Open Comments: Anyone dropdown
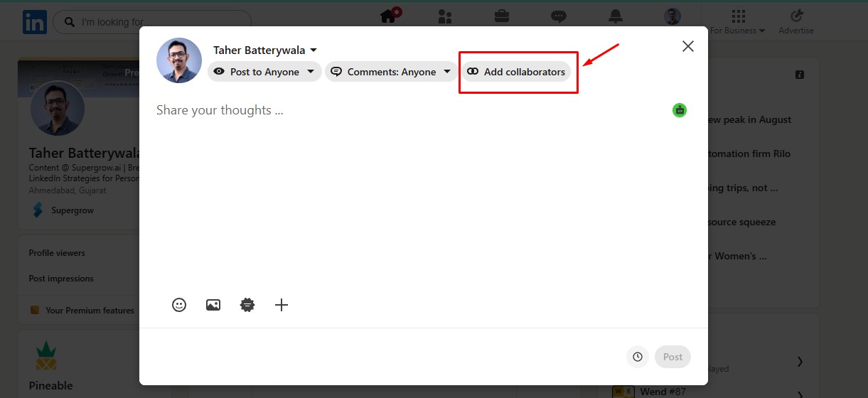 click(391, 72)
